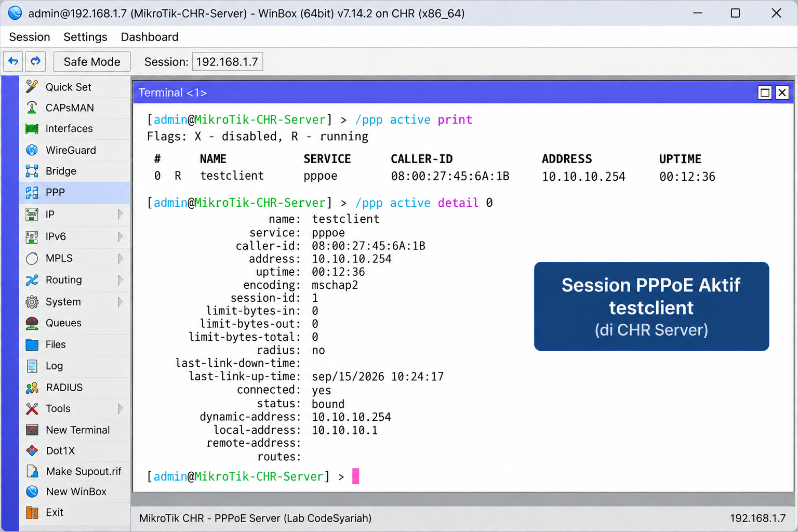Click UPTIME 00:12:36 in table row
Viewport: 798px width, 532px height.
coord(687,177)
